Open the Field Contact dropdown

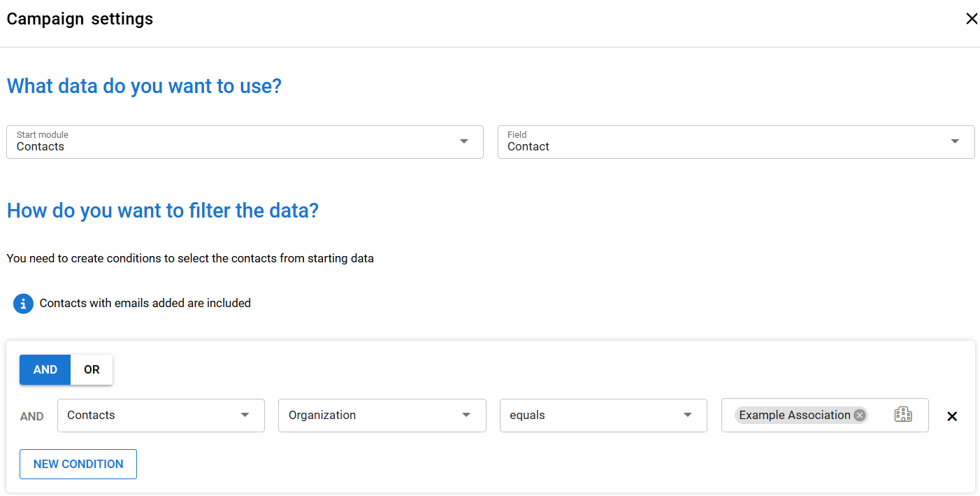720,142
